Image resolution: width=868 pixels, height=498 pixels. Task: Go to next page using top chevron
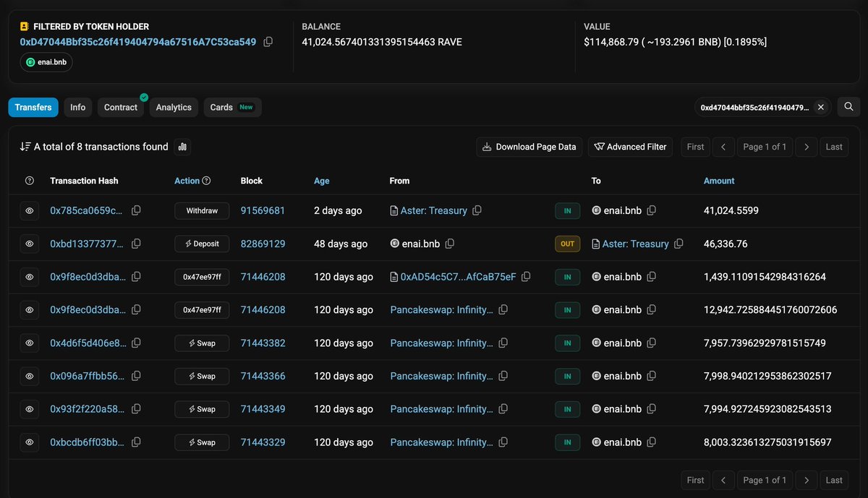(806, 147)
